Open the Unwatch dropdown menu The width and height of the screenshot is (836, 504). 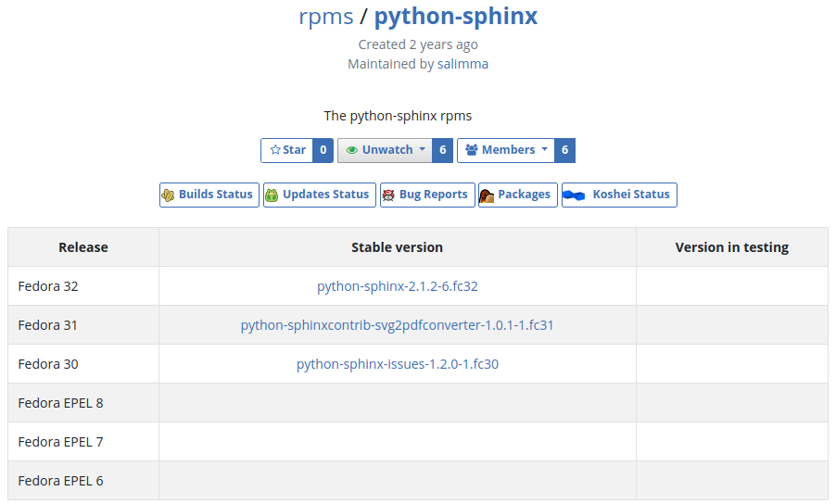pyautogui.click(x=386, y=150)
